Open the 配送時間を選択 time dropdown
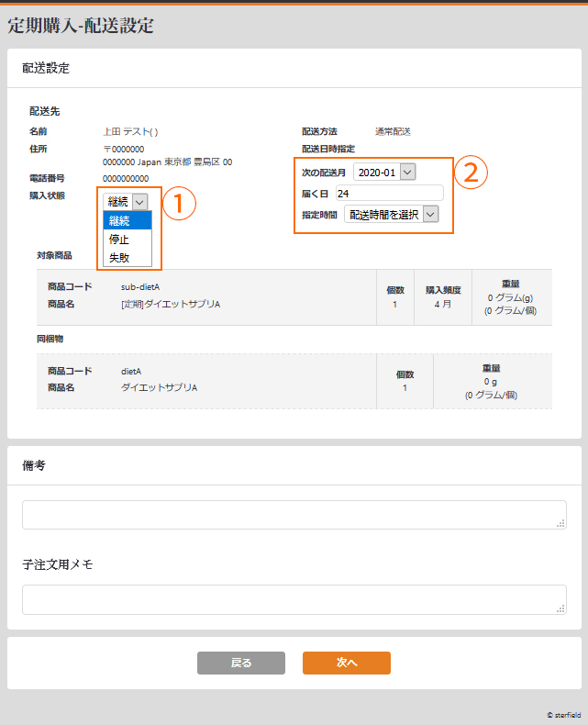588x725 pixels. point(392,215)
